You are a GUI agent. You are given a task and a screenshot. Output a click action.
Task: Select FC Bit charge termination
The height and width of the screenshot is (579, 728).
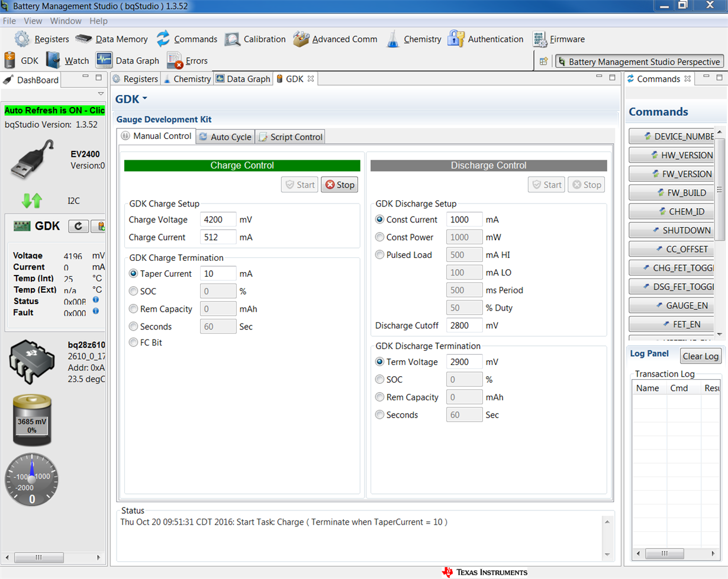tap(134, 342)
